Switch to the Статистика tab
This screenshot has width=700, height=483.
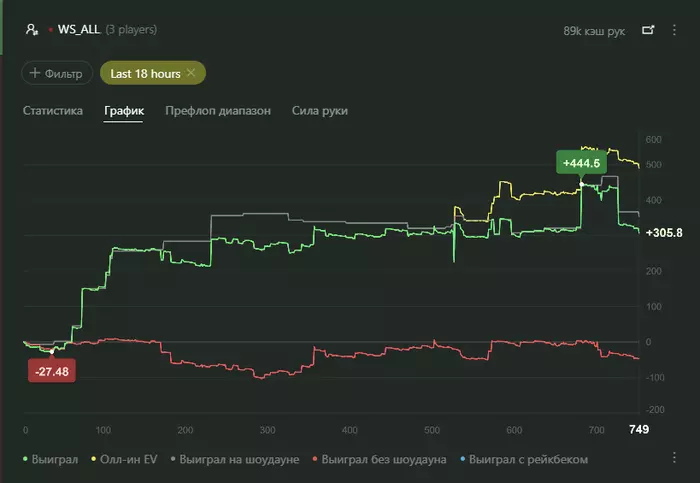coord(53,111)
